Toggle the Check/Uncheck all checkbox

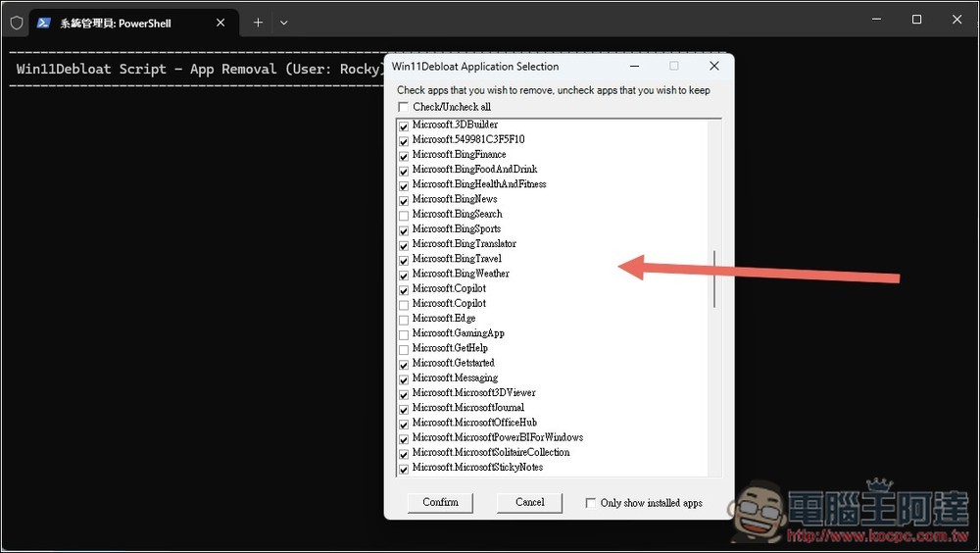[403, 107]
